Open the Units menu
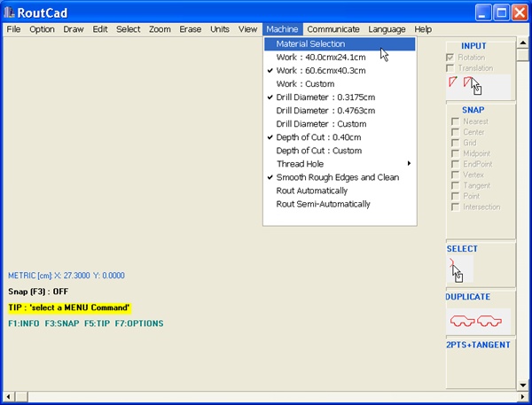 [x=220, y=29]
